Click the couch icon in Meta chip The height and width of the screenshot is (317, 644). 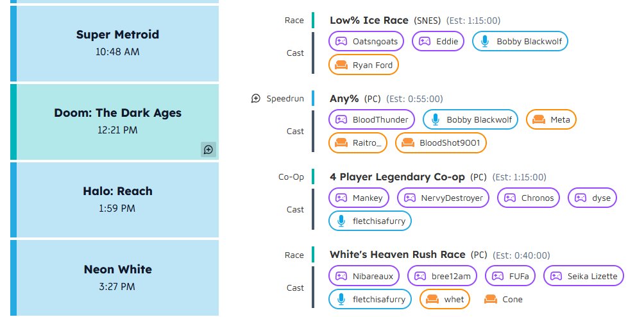tap(539, 119)
